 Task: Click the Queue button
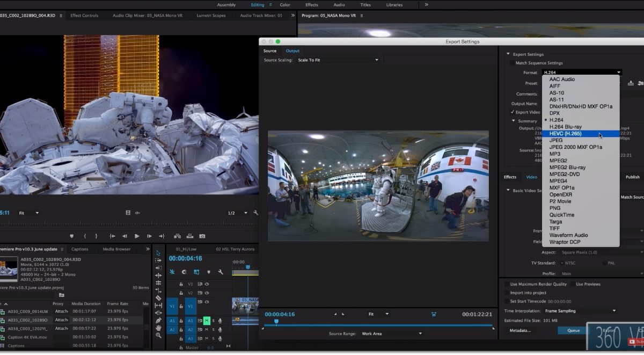574,330
